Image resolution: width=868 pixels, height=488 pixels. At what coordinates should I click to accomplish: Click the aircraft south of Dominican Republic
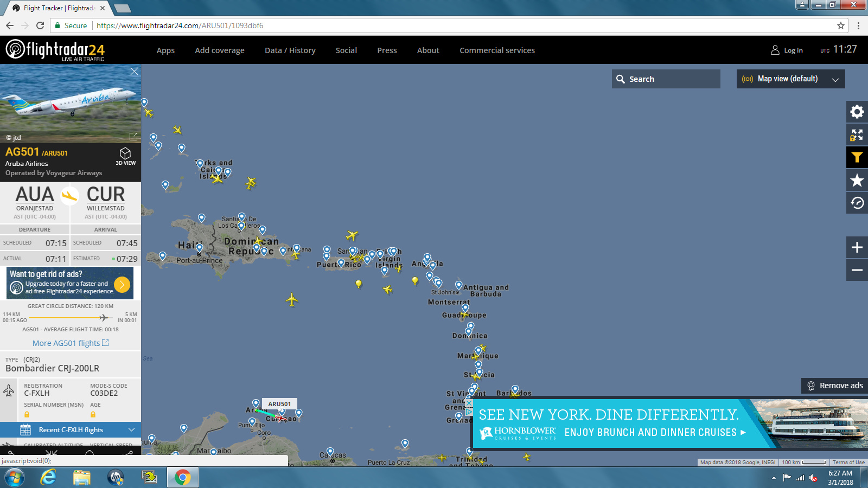(x=292, y=299)
